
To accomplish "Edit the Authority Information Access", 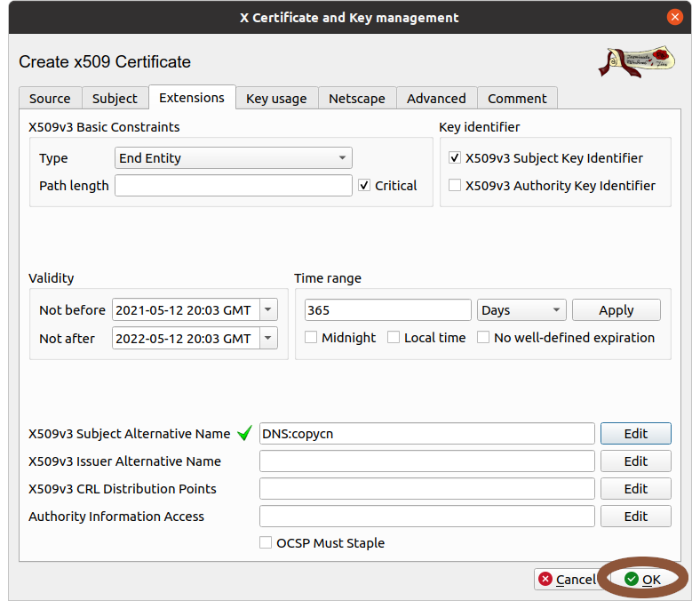I will coord(636,516).
